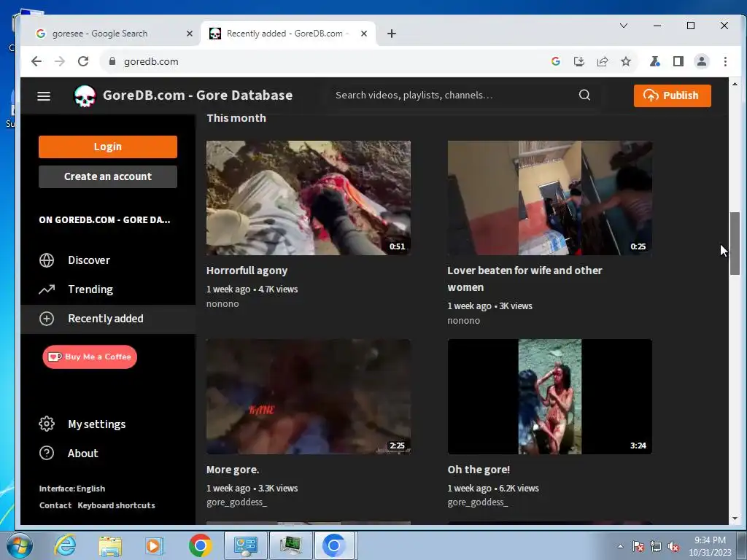Share this page icon

click(602, 61)
